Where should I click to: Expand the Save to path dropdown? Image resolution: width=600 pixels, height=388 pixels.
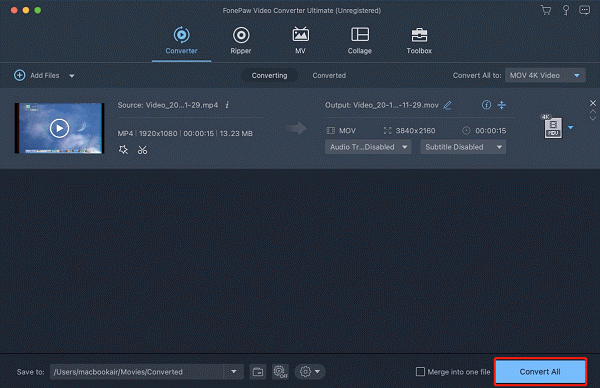pos(233,372)
